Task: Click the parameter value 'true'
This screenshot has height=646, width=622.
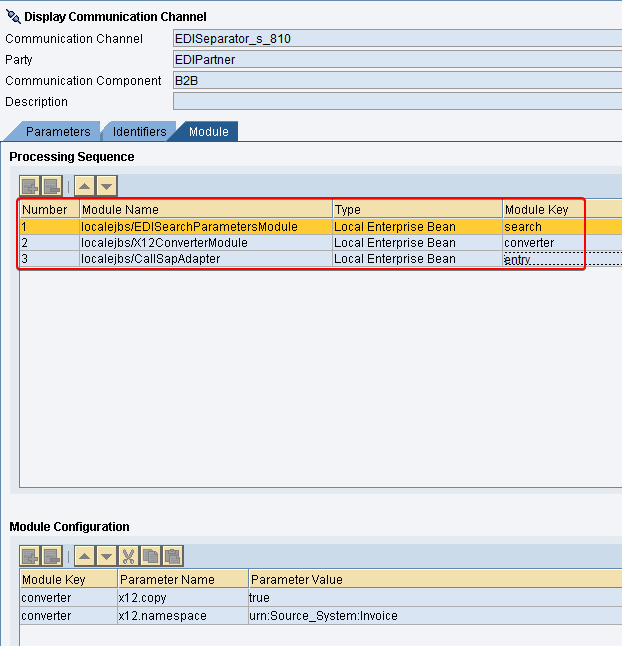Action: [x=435, y=597]
